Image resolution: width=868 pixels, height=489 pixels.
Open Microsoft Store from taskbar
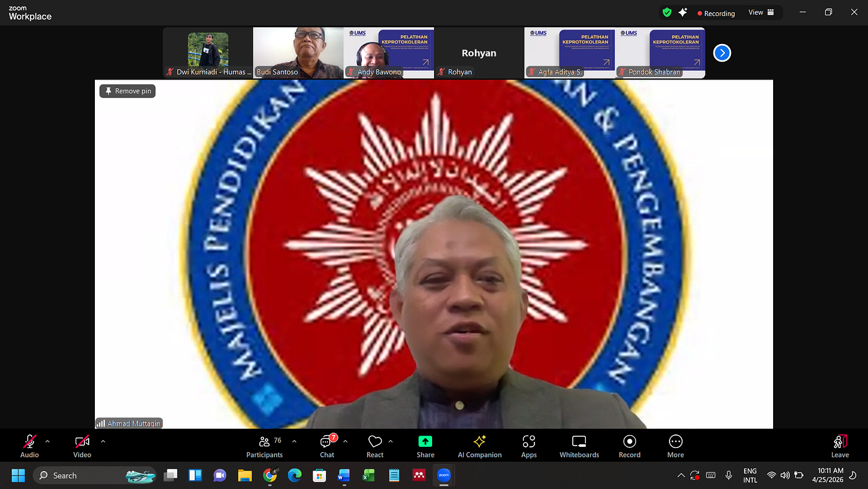[x=319, y=475]
